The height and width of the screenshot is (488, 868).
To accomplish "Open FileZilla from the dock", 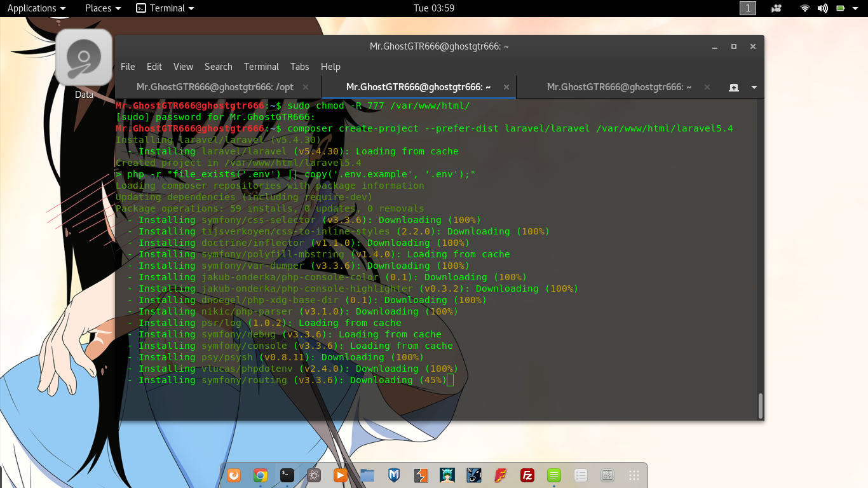I will [x=527, y=475].
